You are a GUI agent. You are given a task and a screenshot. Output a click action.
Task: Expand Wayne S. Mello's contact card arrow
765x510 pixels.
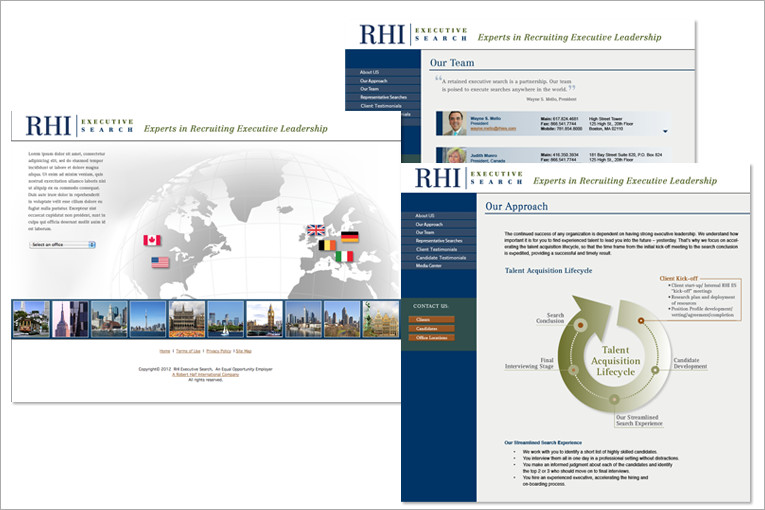[666, 131]
